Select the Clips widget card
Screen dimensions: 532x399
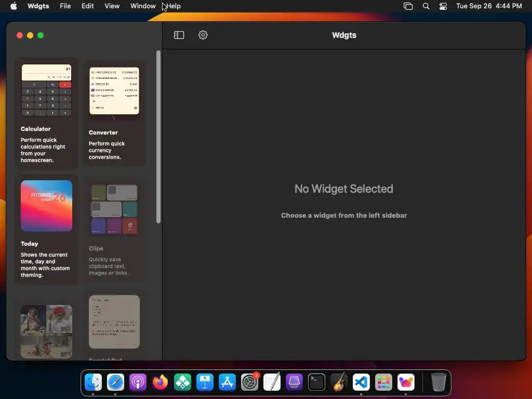(x=114, y=229)
